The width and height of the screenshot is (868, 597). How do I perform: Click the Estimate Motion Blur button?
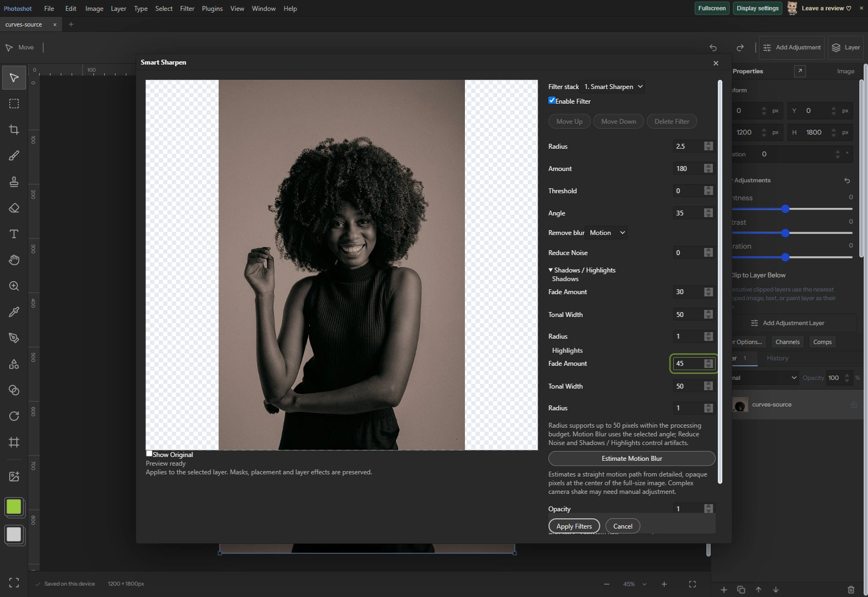coord(632,459)
